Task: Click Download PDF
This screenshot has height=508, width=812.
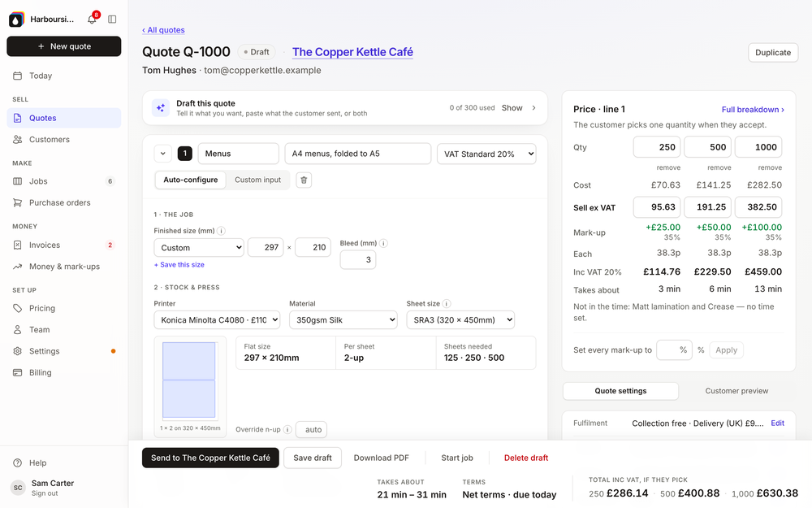Action: click(381, 458)
